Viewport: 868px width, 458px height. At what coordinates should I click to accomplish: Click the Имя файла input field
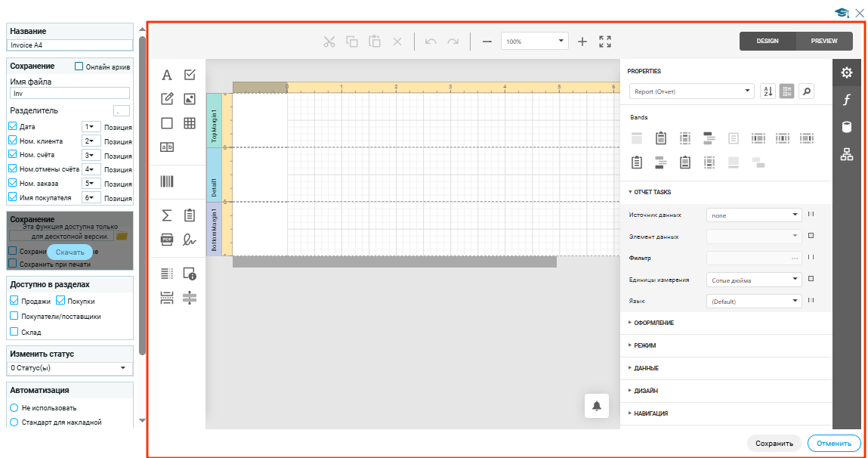(x=70, y=94)
